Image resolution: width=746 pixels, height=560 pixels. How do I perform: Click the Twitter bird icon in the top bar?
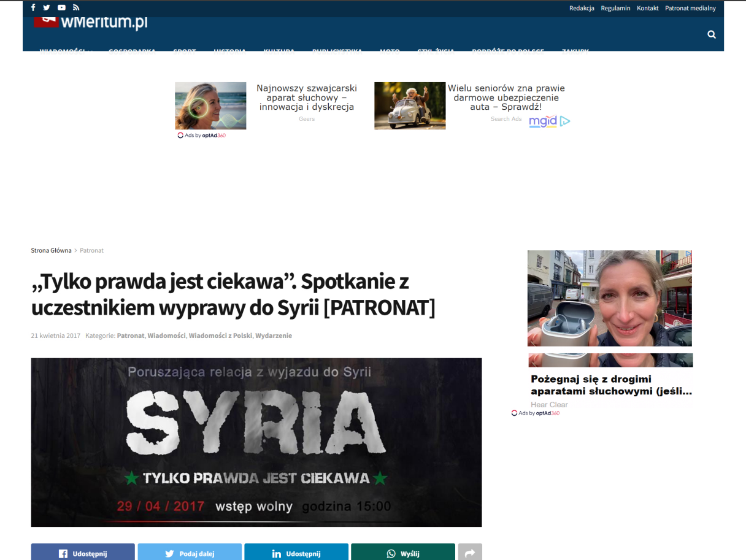pyautogui.click(x=47, y=7)
